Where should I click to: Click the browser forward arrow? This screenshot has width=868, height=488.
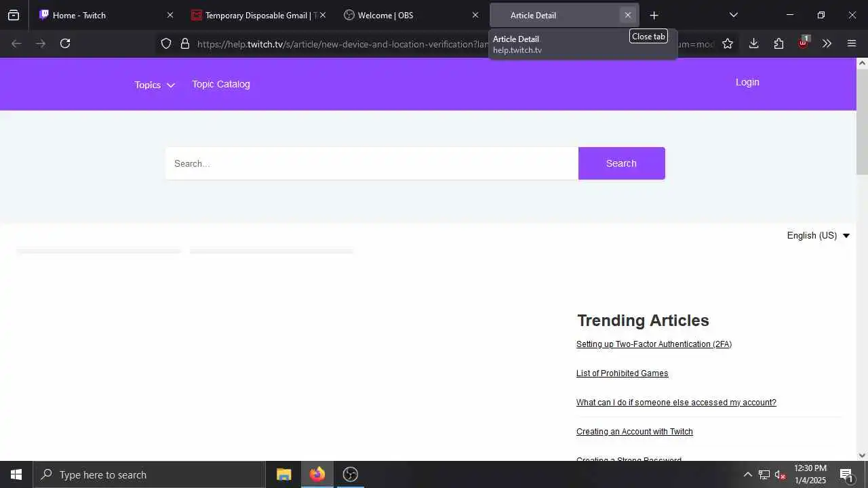(41, 43)
